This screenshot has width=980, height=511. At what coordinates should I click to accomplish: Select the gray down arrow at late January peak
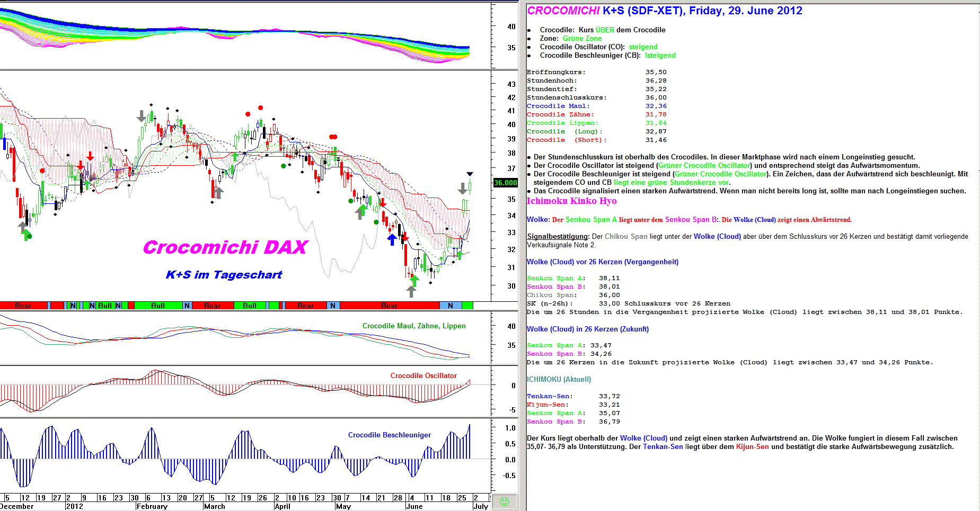[142, 116]
